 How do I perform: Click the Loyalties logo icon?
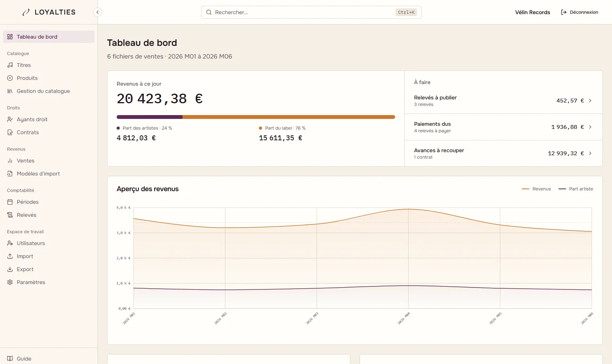point(26,12)
